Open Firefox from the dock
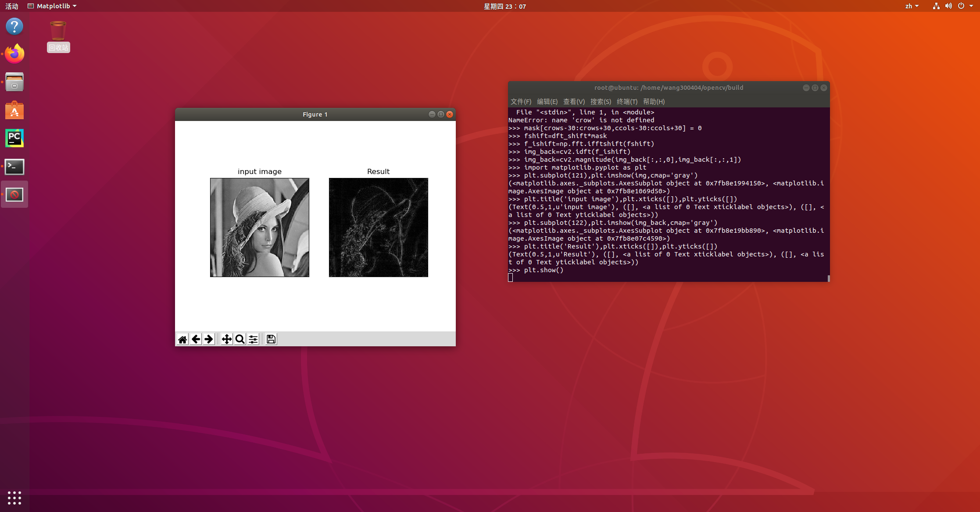Viewport: 980px width, 512px height. pyautogui.click(x=14, y=54)
